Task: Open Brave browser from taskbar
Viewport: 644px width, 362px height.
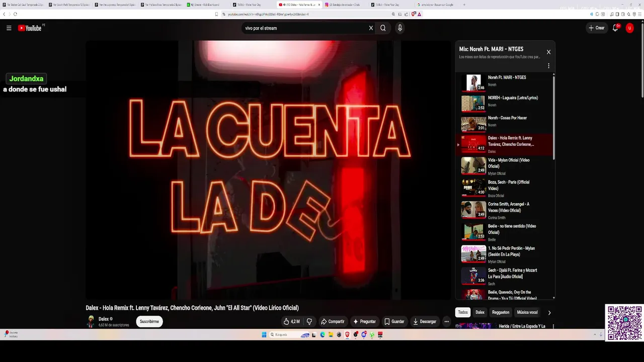Action: coord(347,334)
